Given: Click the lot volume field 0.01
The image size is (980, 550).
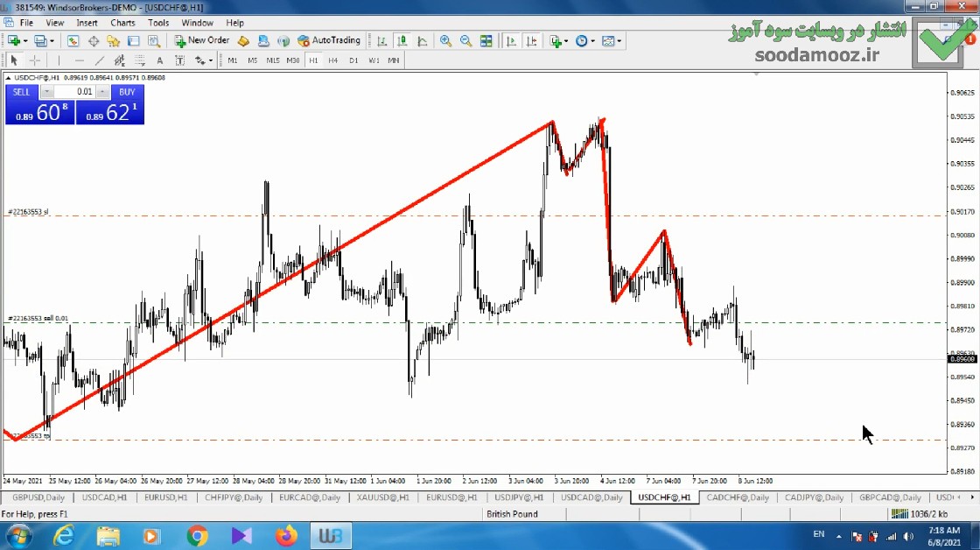Looking at the screenshot, I should [x=74, y=92].
